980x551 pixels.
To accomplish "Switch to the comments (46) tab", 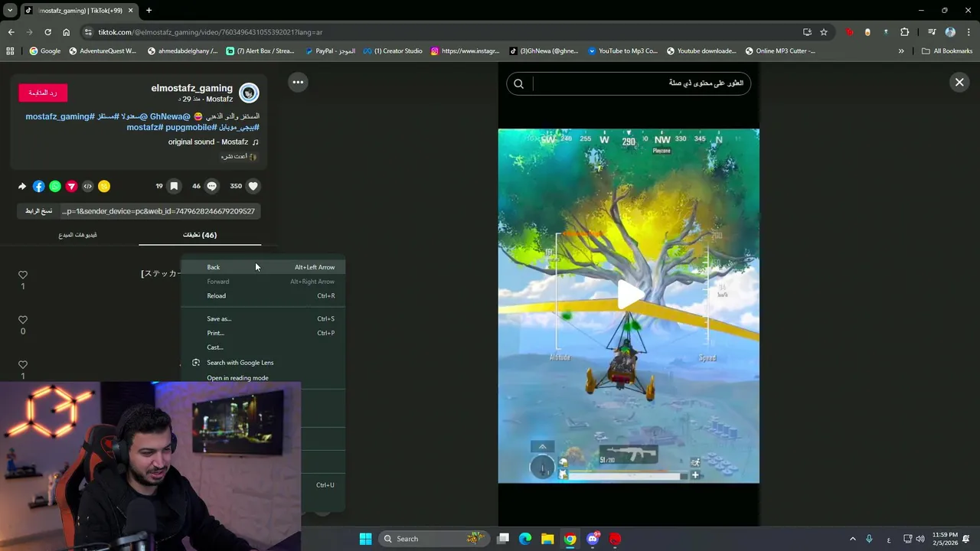I will (x=200, y=235).
